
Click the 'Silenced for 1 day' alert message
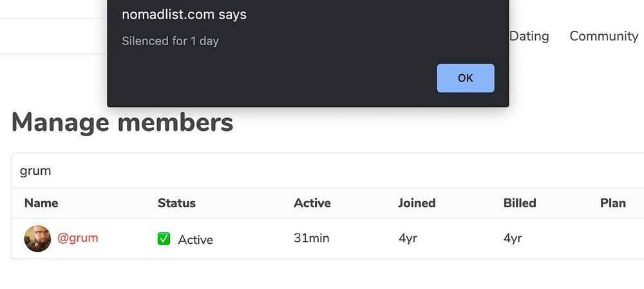[x=171, y=41]
